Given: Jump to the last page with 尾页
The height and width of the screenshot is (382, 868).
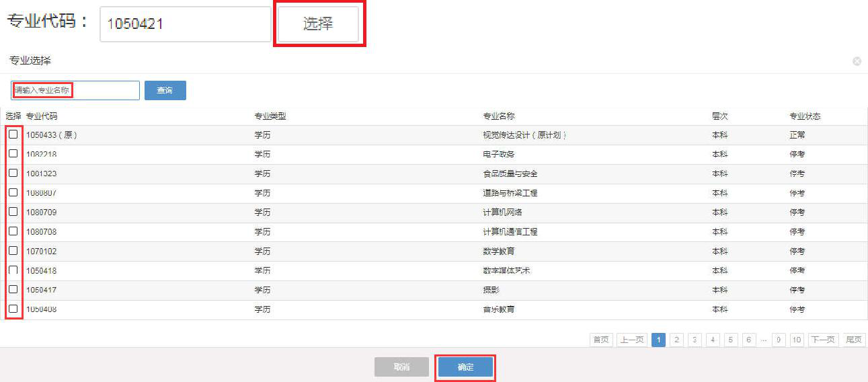Looking at the screenshot, I should pos(854,340).
